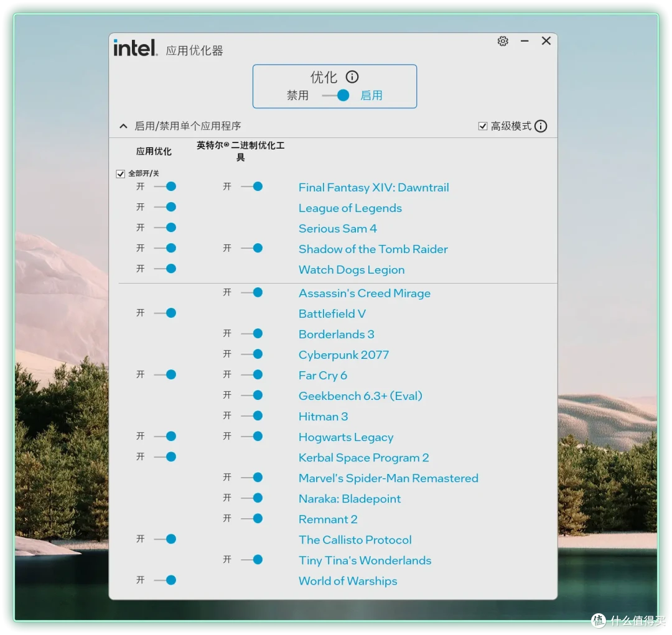
Task: Open the Hitman 3 link
Action: point(323,417)
